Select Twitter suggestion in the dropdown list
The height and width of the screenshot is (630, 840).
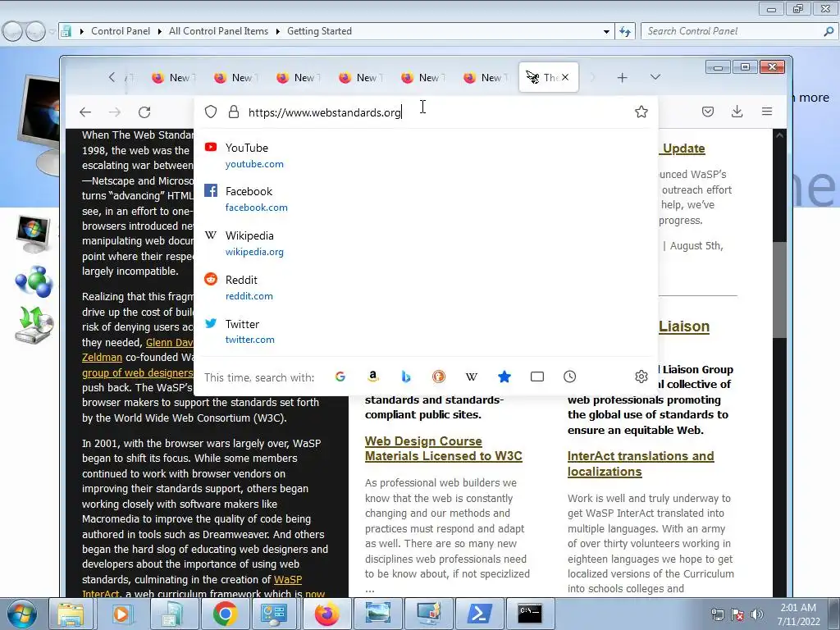coord(426,331)
